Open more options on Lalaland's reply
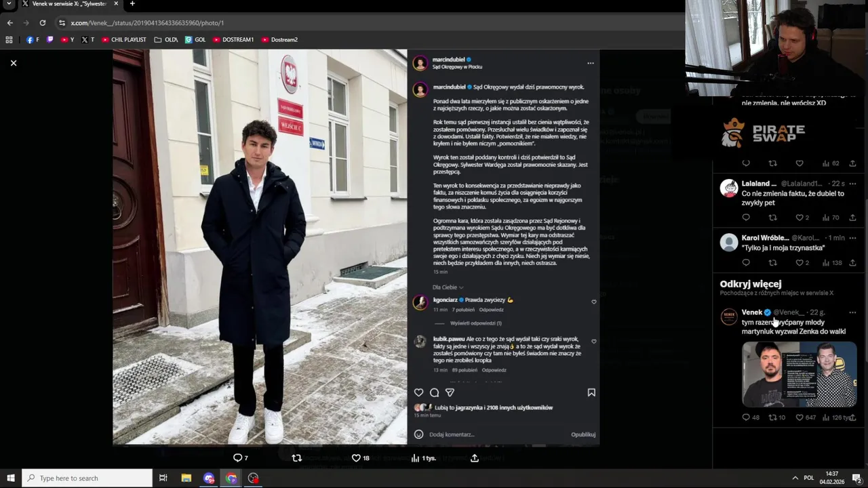 coord(852,184)
